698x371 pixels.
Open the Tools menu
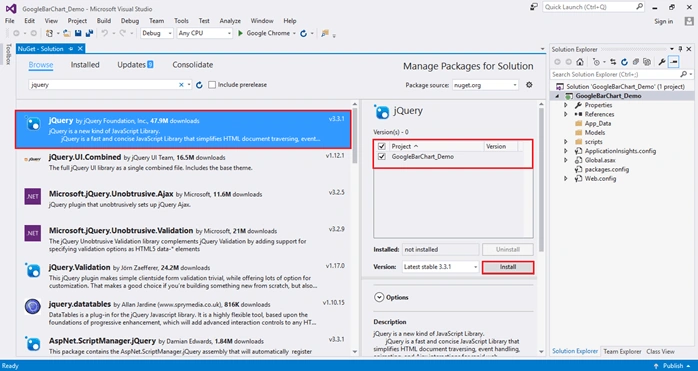181,21
